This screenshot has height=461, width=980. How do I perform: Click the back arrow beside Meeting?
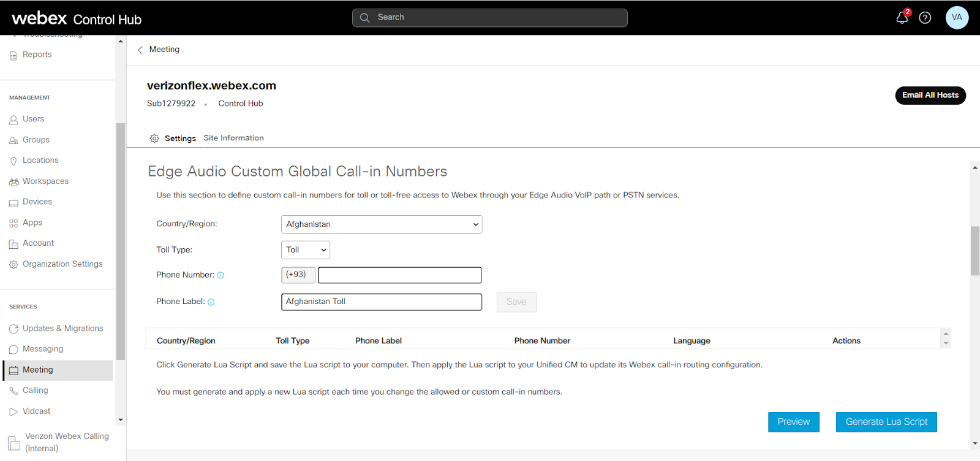click(x=140, y=50)
